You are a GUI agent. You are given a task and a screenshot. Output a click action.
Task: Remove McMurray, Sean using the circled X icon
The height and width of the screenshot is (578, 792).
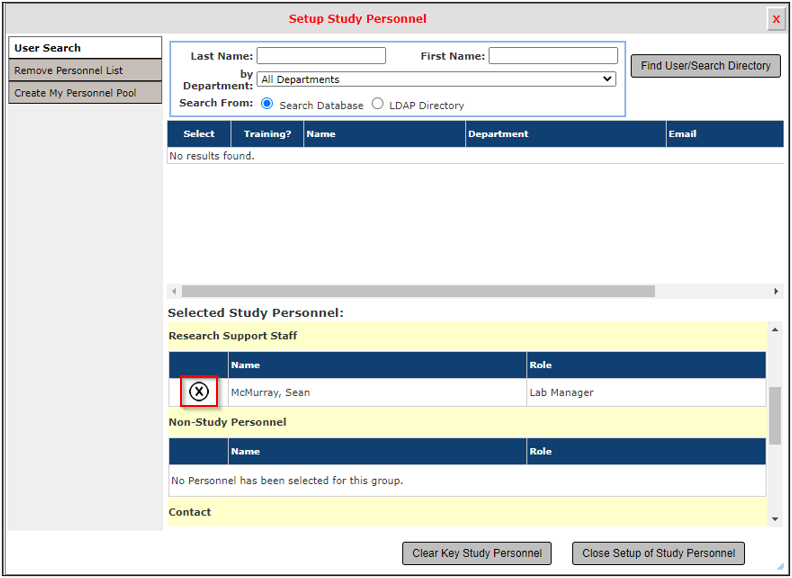[199, 391]
